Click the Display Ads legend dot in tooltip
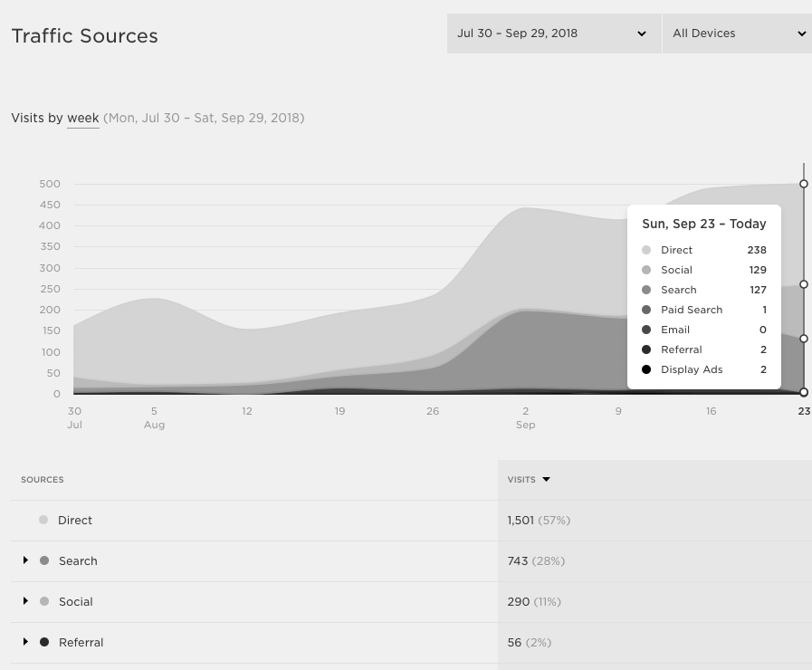 pyautogui.click(x=645, y=369)
